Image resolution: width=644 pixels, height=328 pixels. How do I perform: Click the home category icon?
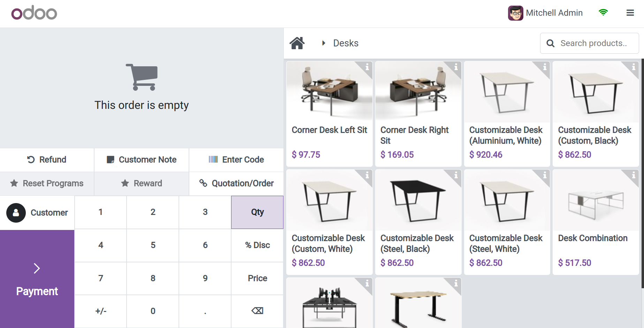click(297, 43)
